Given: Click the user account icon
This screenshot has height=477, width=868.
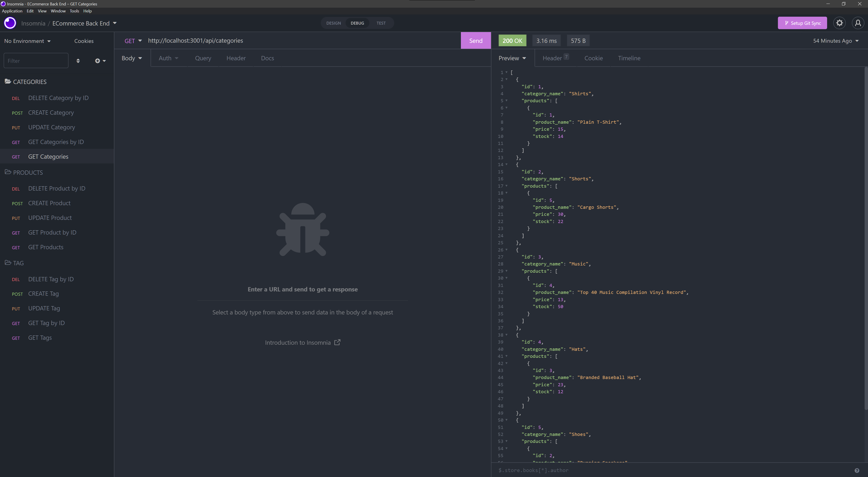Looking at the screenshot, I should (858, 23).
